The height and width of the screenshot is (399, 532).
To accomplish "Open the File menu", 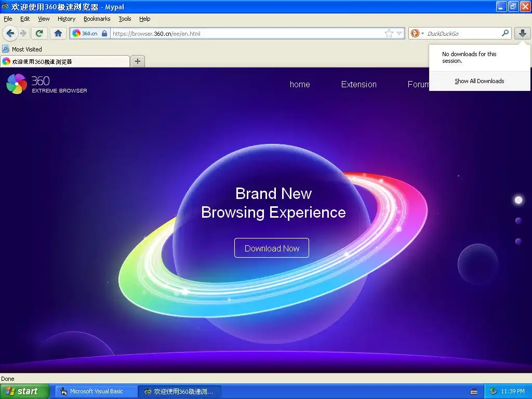I will pos(8,19).
